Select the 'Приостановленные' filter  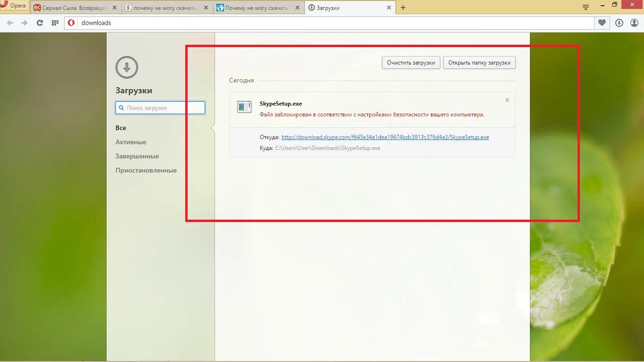click(146, 170)
